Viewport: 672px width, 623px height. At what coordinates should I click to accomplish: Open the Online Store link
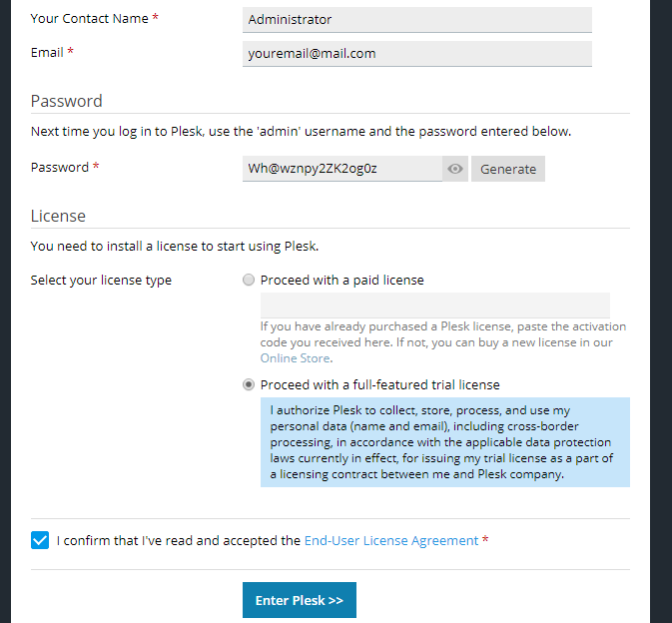[295, 357]
